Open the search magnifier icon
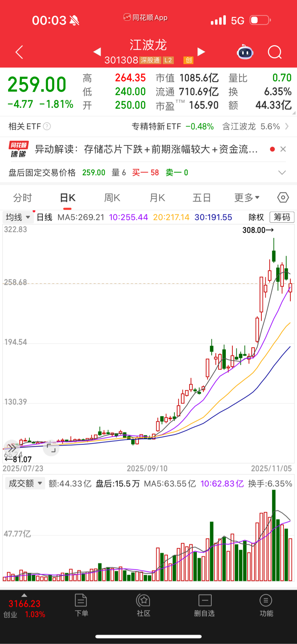297x644 pixels. 275,52
